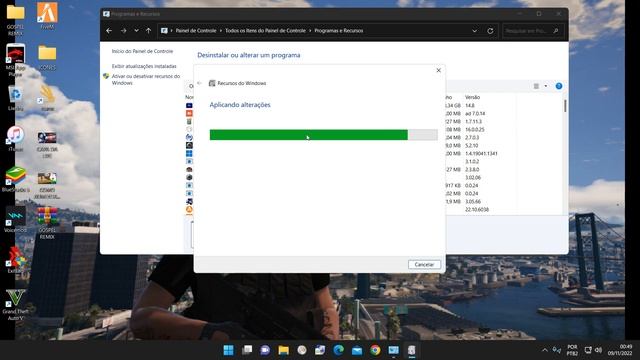The width and height of the screenshot is (640, 360).
Task: Click Ativar ou desativar recursos do Windows
Action: [146, 79]
